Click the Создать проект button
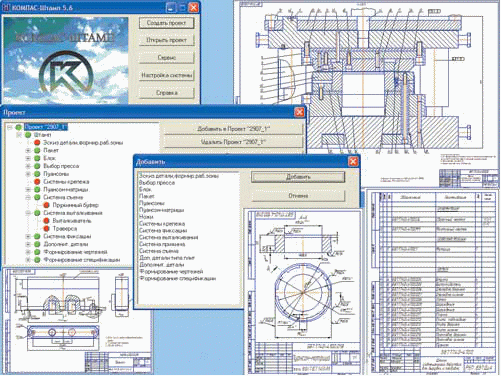This screenshot has width=501, height=376. pyautogui.click(x=166, y=23)
